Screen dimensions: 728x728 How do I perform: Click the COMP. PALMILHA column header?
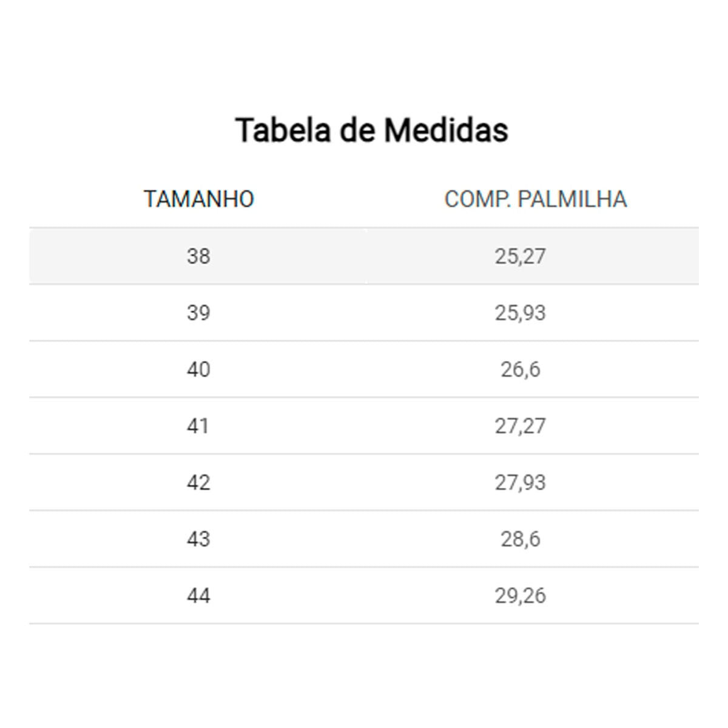pyautogui.click(x=535, y=200)
